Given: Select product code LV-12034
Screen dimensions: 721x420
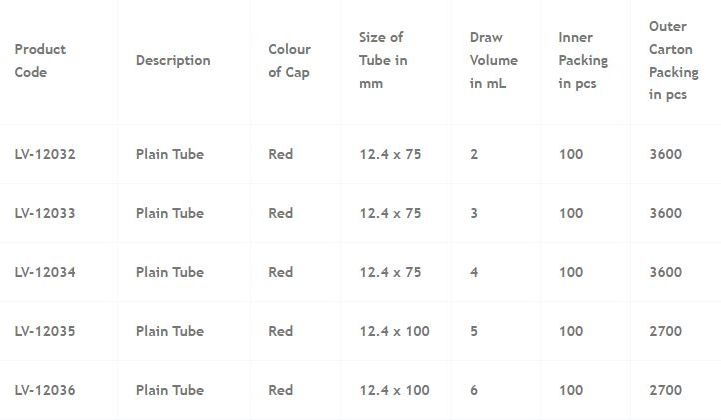Looking at the screenshot, I should [x=45, y=272].
